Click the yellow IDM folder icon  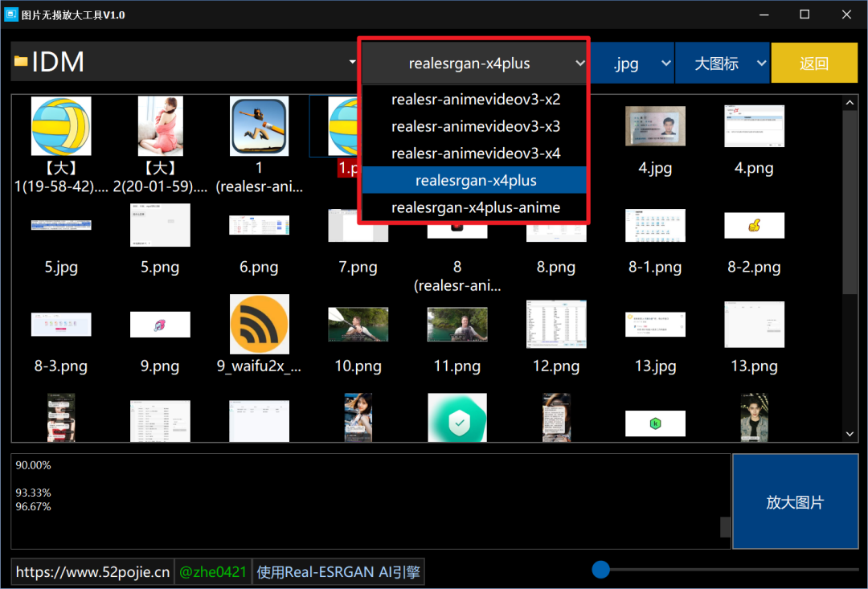point(21,63)
